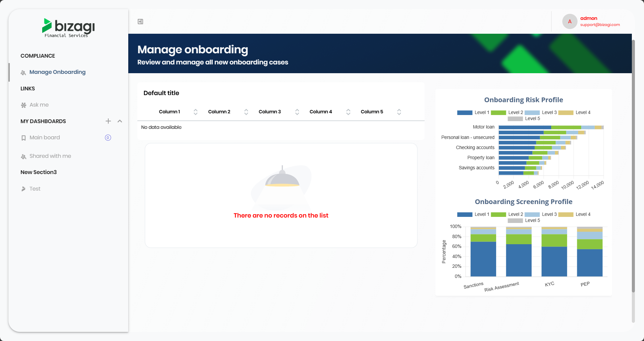The width and height of the screenshot is (644, 341).
Task: Toggle Level 1 legend in Risk Profile chart
Action: 473,113
